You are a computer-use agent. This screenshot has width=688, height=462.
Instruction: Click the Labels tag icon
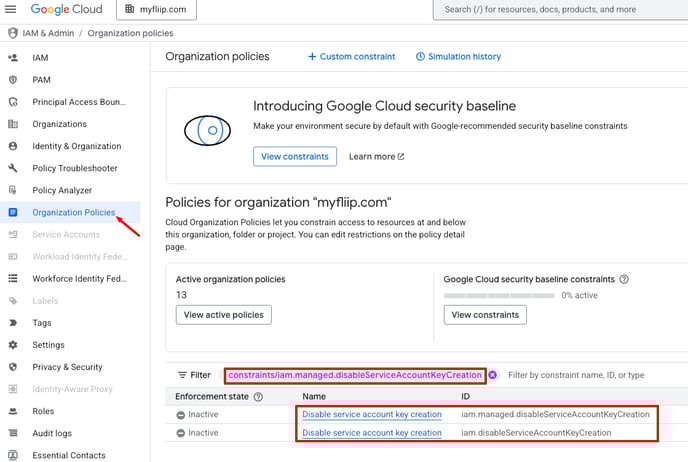pos(13,301)
